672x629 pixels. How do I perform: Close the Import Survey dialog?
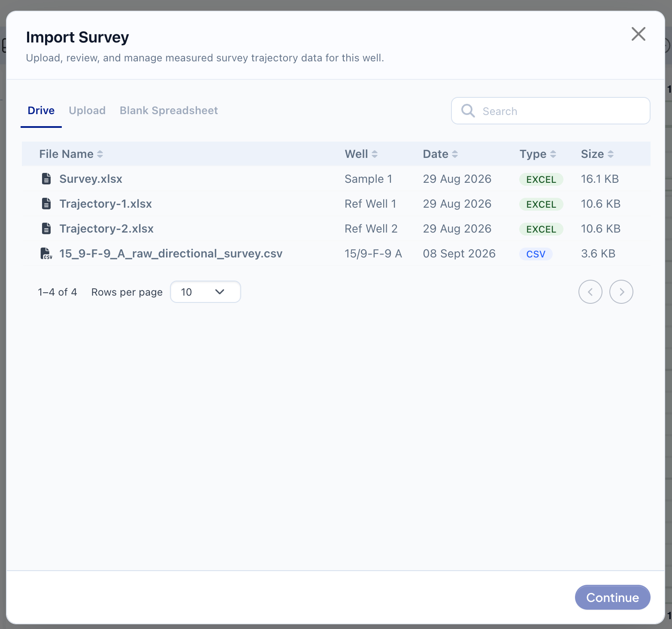(639, 34)
